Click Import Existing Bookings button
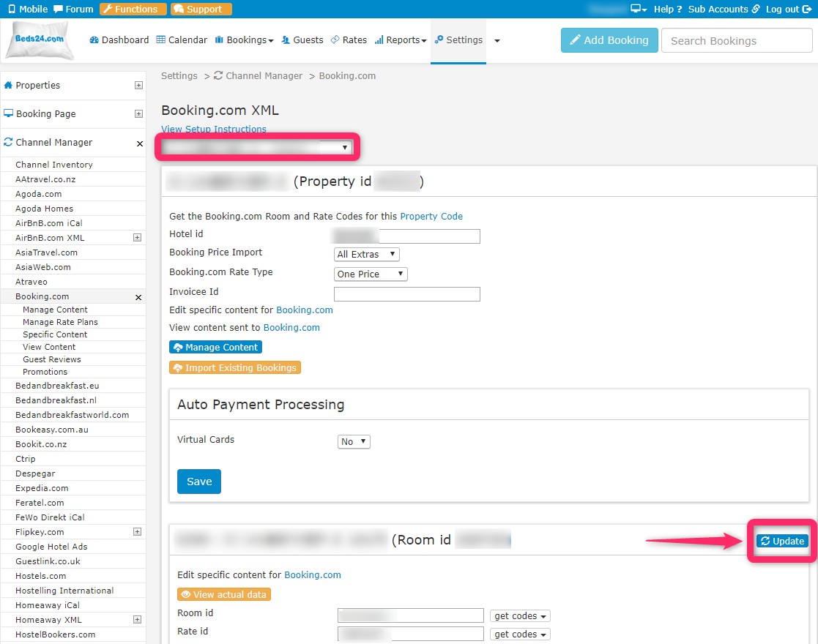This screenshot has width=818, height=644. pos(235,367)
